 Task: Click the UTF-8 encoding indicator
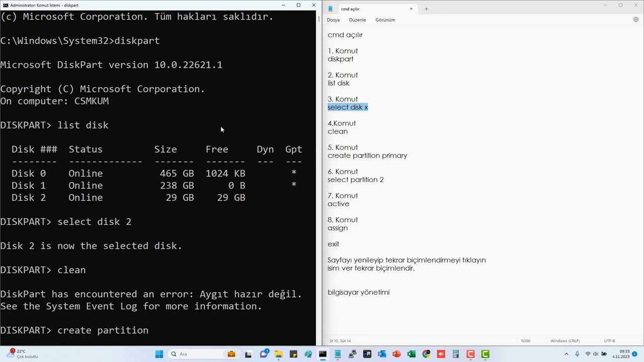(x=609, y=341)
